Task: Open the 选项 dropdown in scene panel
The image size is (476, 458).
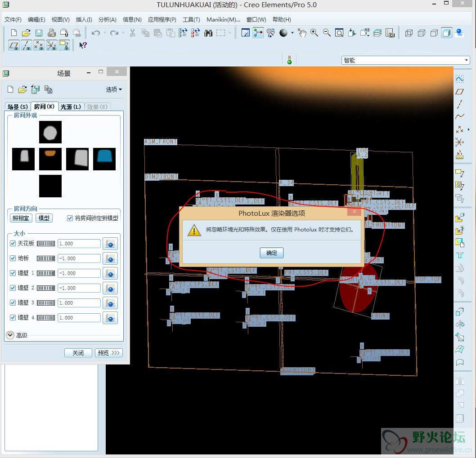Action: (113, 89)
